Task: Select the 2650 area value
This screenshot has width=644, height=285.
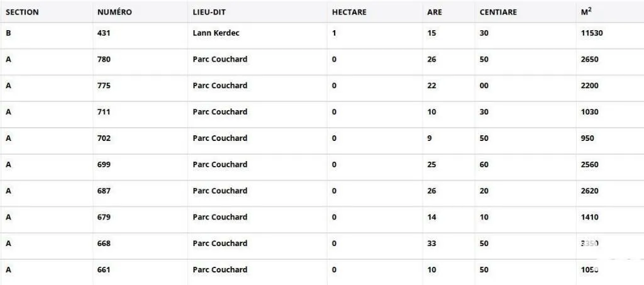Action: 590,59
